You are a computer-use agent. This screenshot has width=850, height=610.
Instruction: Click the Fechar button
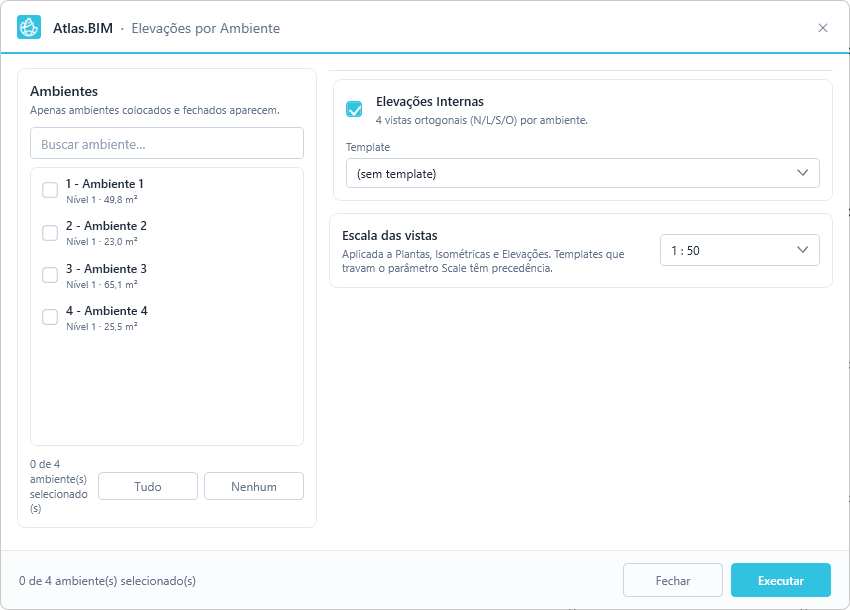[673, 580]
